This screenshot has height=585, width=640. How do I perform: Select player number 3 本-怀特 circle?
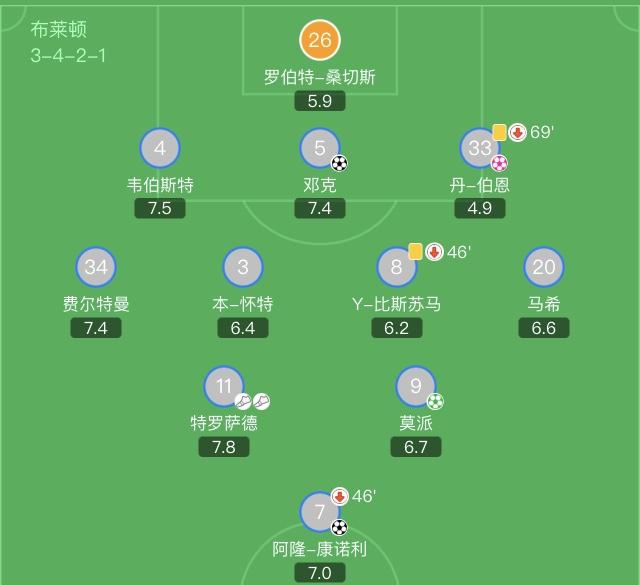coord(243,267)
